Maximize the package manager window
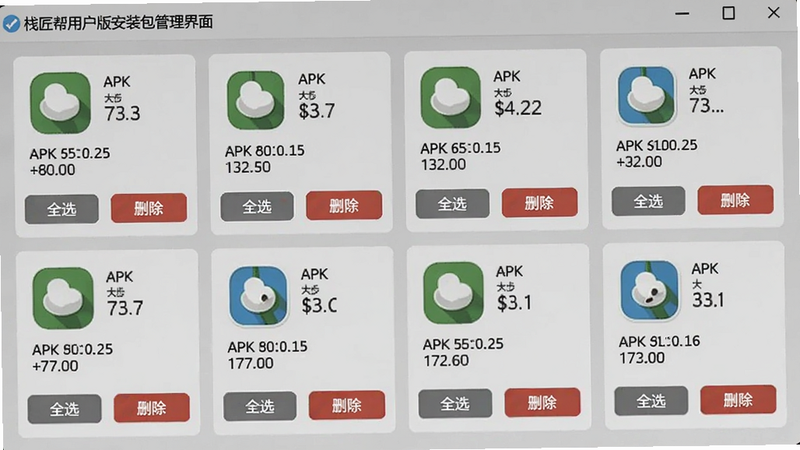This screenshot has height=450, width=800. coord(729,13)
